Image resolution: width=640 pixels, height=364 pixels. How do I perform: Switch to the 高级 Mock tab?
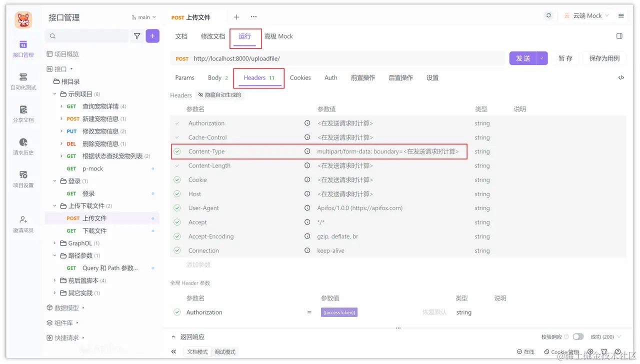(x=279, y=36)
